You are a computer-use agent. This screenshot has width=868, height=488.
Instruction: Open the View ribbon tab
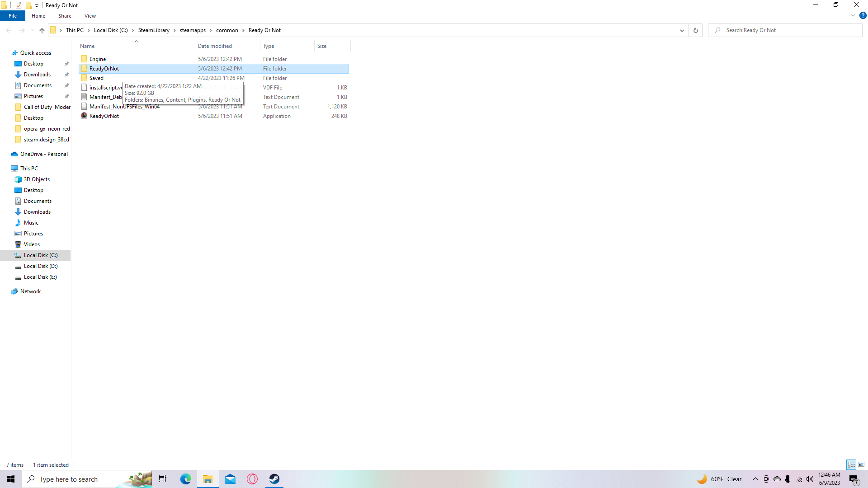90,16
